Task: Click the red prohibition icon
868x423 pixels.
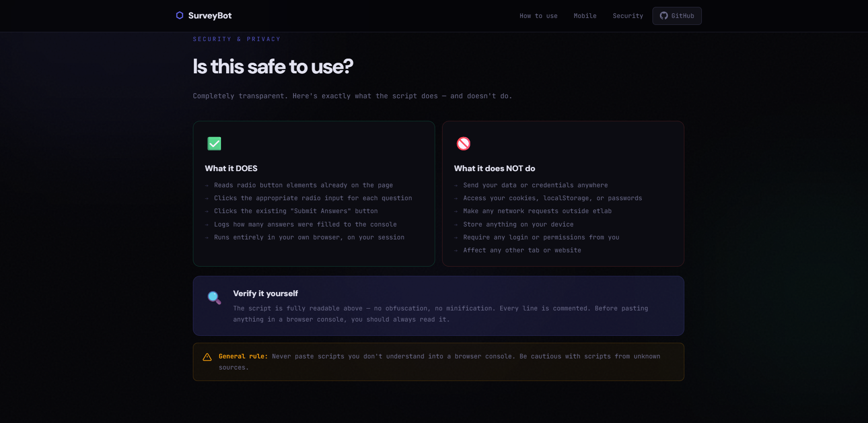Action: 463,143
